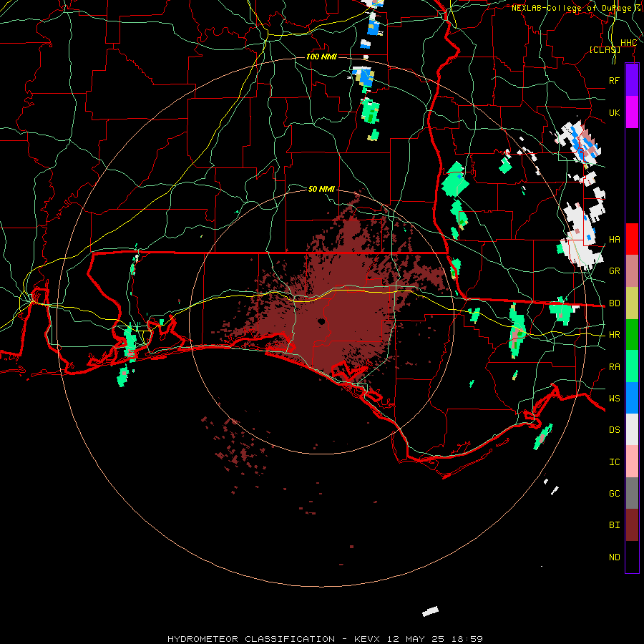644x644 pixels.
Task: Click the gray GC ground clutter swatch
Action: [x=632, y=493]
